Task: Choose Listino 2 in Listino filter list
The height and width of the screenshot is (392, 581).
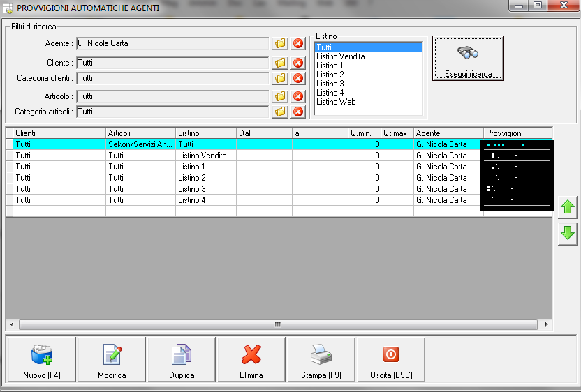Action: pyautogui.click(x=368, y=75)
